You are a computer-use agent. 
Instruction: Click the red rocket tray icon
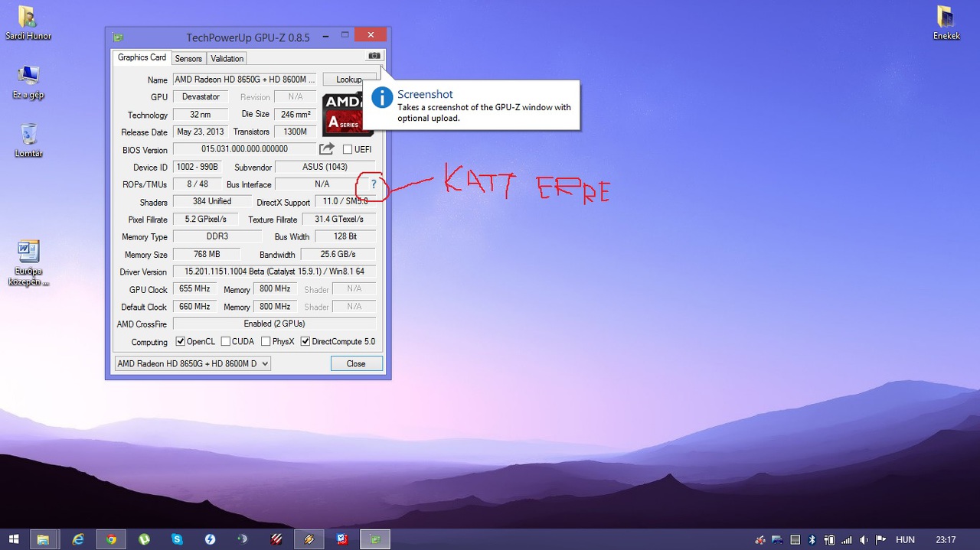(x=760, y=540)
